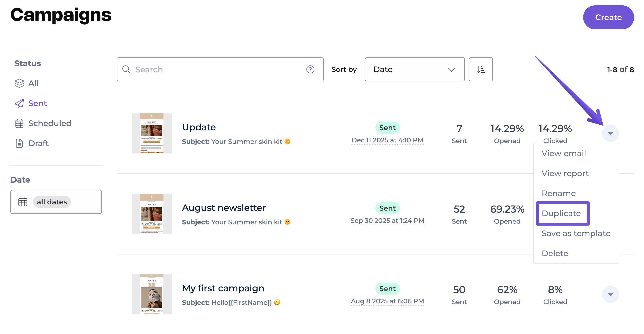Image resolution: width=644 pixels, height=334 pixels.
Task: Select the Scheduled calendar icon
Action: point(19,123)
